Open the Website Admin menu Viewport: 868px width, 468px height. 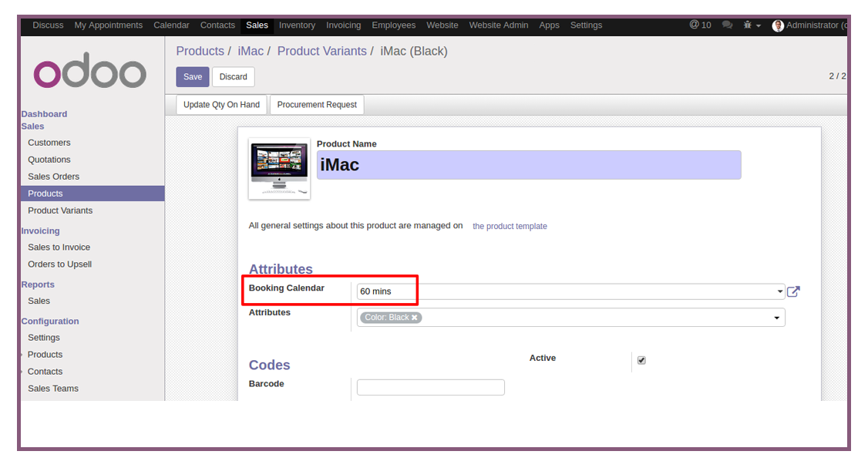tap(499, 25)
